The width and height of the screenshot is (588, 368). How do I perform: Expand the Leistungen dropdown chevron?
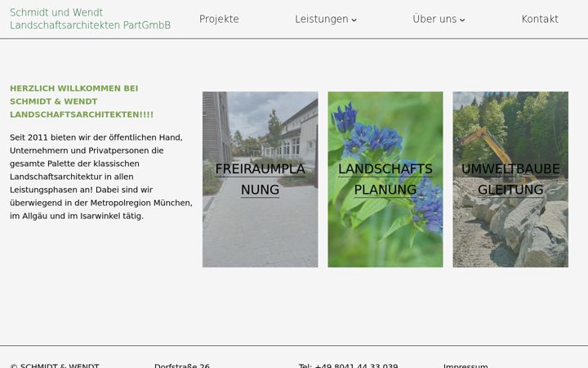tap(354, 20)
